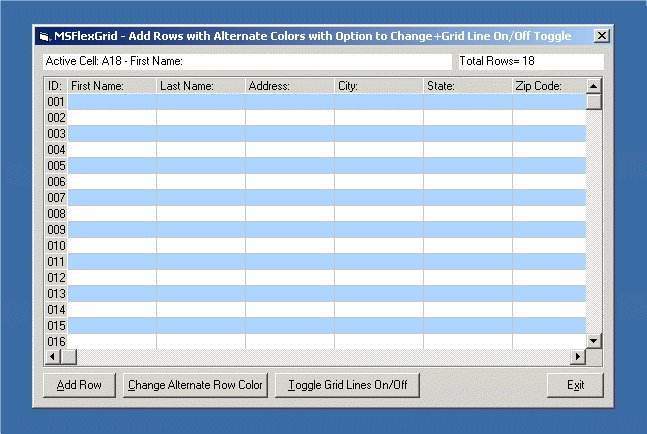Screen dimensions: 647x434
Task: Select the Last Name column header
Action: (201, 86)
